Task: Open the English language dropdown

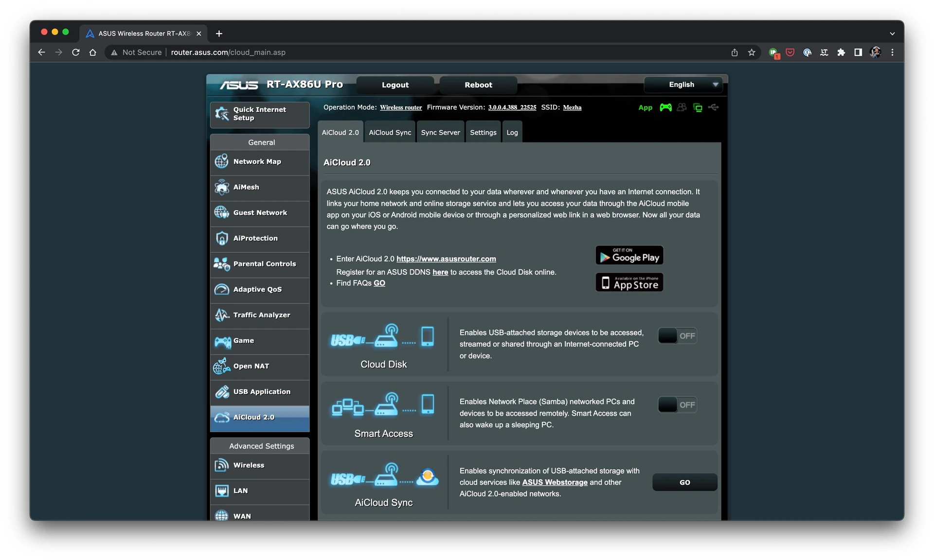Action: click(683, 85)
